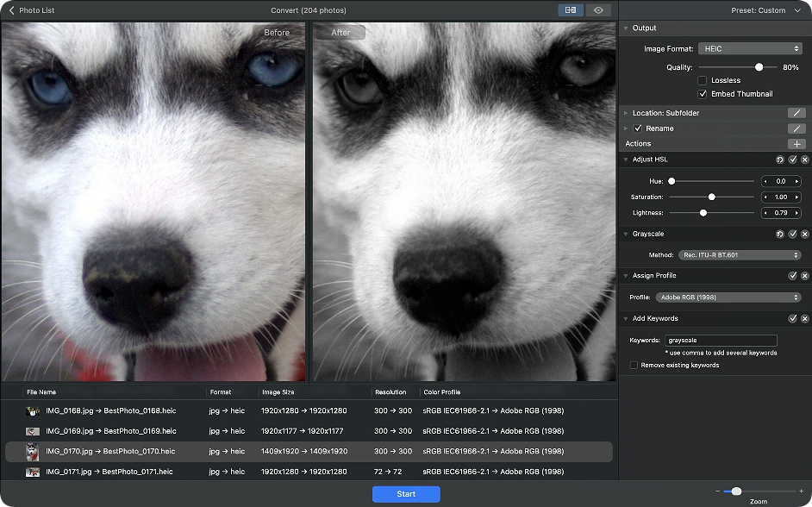The image size is (812, 507).
Task: Reset the Adjust HSL action
Action: point(780,160)
